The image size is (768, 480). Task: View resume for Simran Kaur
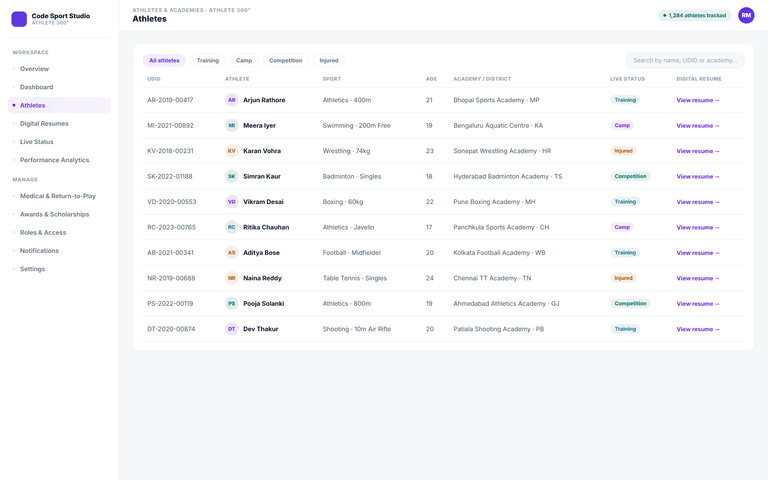[x=698, y=176]
